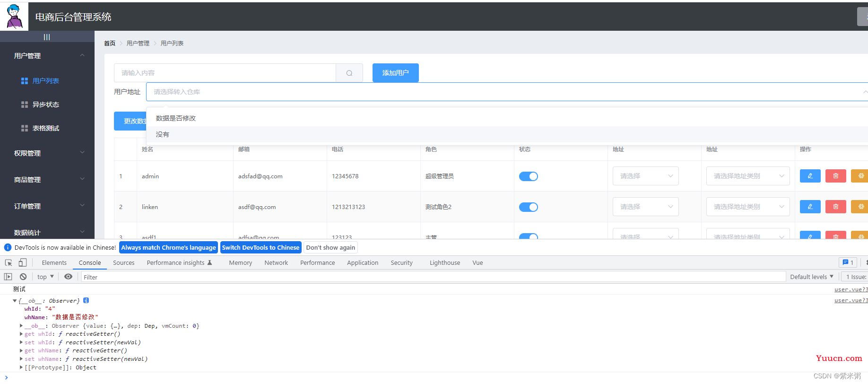The image size is (868, 384).
Task: Open the Vue devtools tab
Action: [x=477, y=262]
